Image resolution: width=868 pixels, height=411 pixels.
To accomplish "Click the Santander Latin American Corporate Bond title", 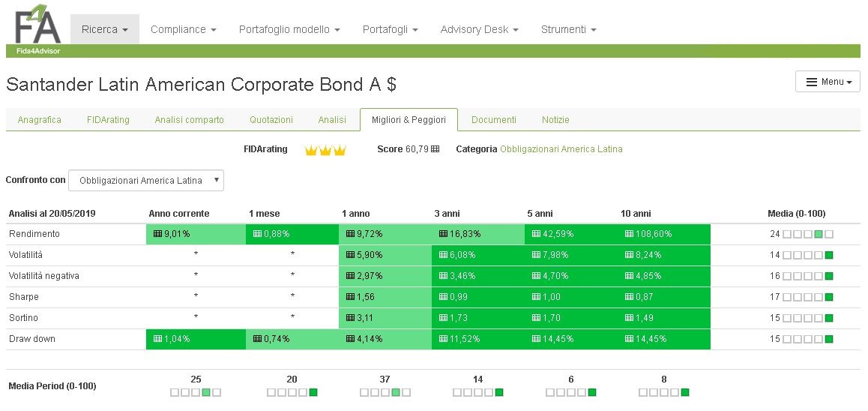I will click(201, 84).
